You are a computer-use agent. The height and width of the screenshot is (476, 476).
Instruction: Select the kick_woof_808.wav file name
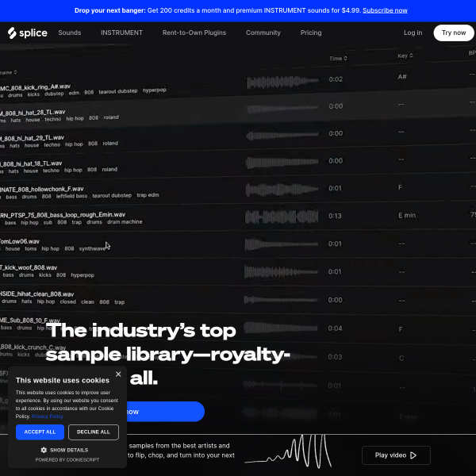click(29, 268)
